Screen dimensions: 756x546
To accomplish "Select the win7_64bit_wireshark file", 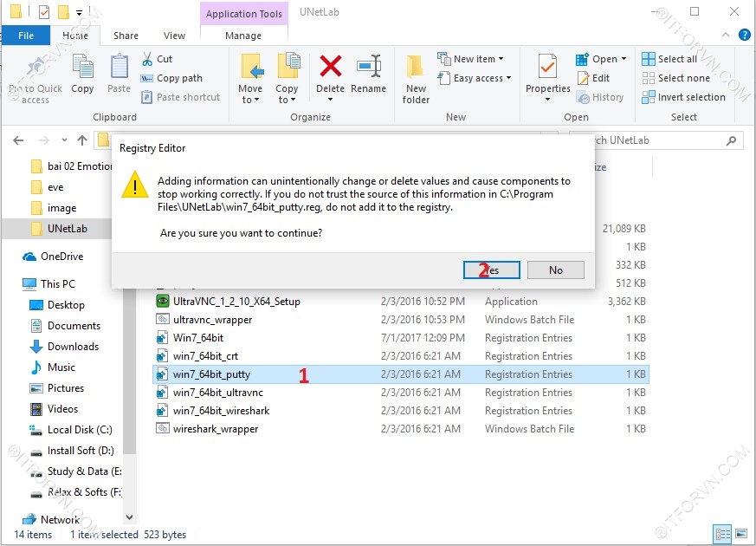I will 221,411.
